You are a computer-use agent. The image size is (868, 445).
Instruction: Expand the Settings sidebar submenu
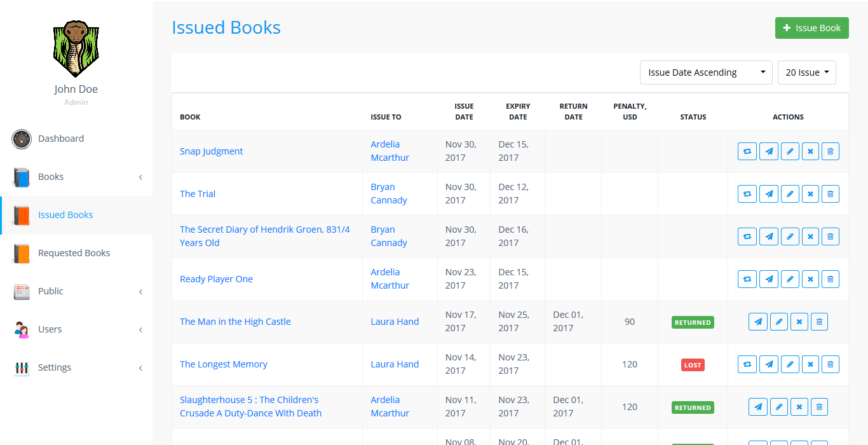tap(76, 367)
